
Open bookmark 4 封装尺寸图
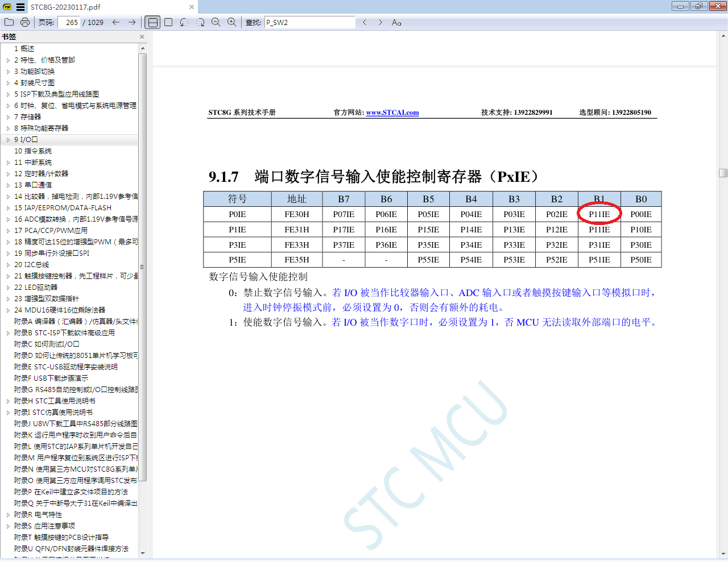coord(34,83)
